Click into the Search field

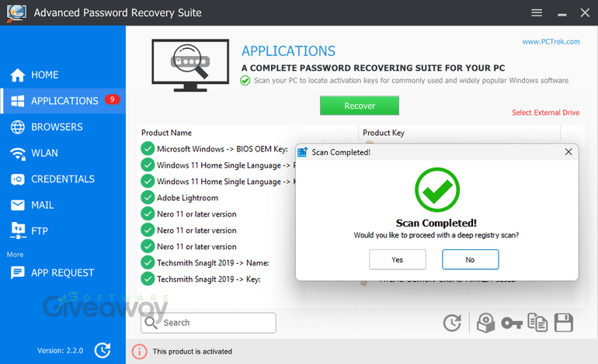pos(209,323)
